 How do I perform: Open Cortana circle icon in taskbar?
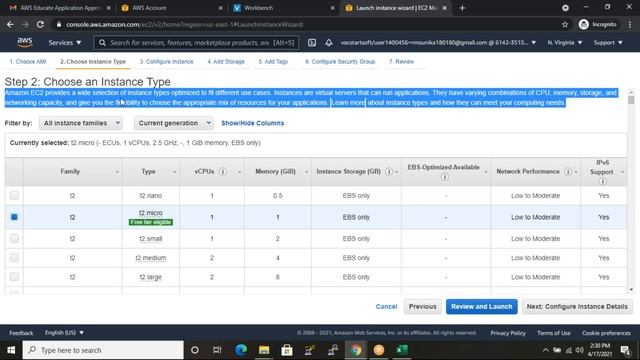point(195,350)
